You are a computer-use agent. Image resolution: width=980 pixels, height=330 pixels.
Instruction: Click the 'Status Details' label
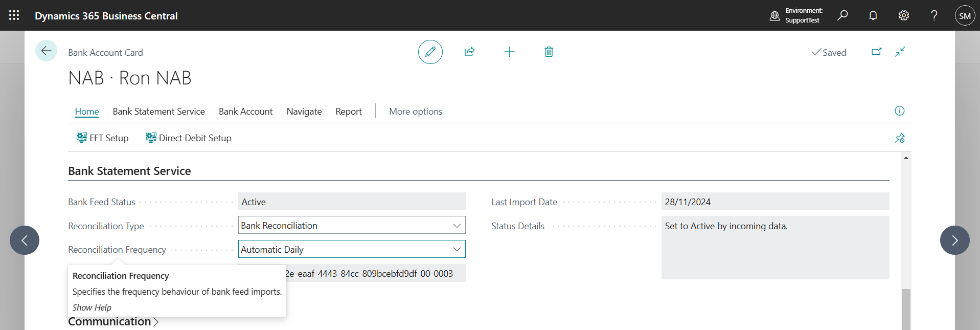click(x=518, y=226)
